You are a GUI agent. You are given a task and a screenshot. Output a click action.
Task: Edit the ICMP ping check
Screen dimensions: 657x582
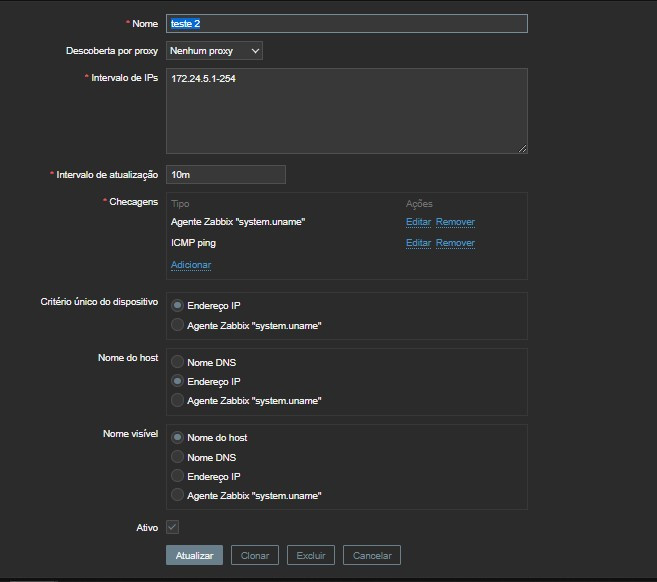[418, 243]
